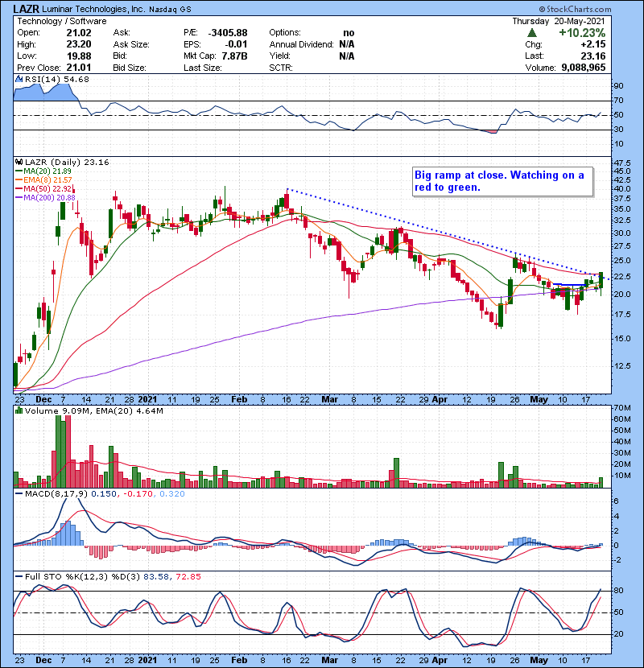644x668 pixels.
Task: Click the green up-triangle change indicator
Action: [531, 33]
